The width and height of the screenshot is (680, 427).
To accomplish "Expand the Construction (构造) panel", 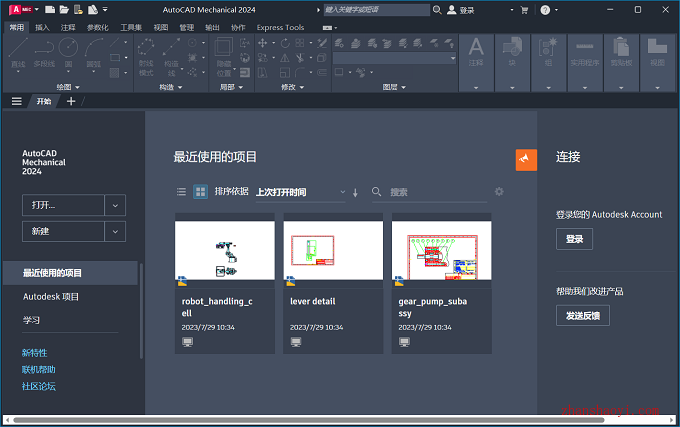I will [170, 87].
